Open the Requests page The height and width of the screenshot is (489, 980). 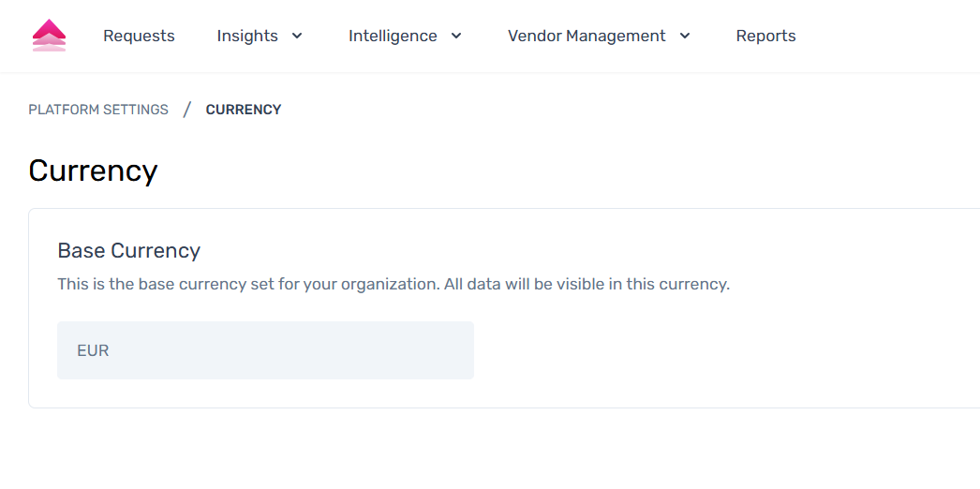pyautogui.click(x=139, y=36)
